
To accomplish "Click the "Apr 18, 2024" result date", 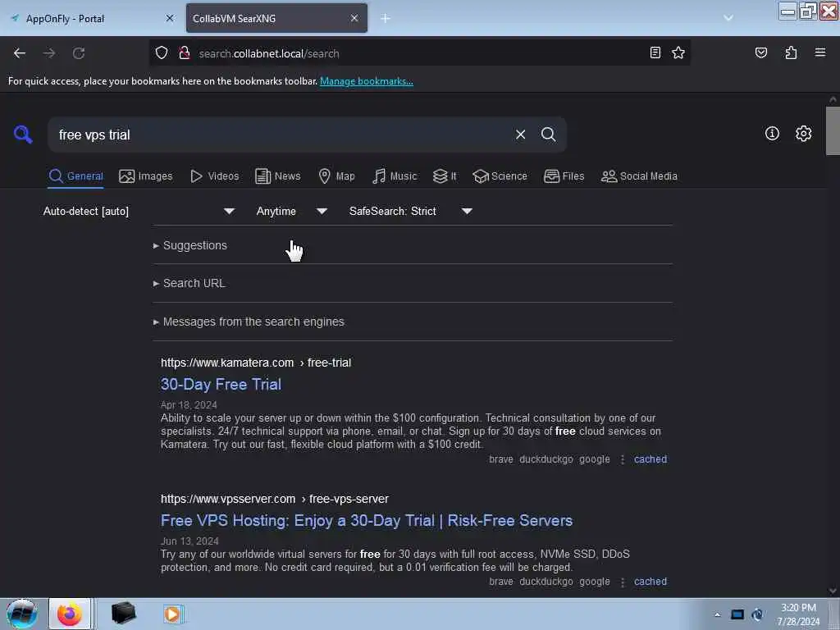I will coord(189,405).
